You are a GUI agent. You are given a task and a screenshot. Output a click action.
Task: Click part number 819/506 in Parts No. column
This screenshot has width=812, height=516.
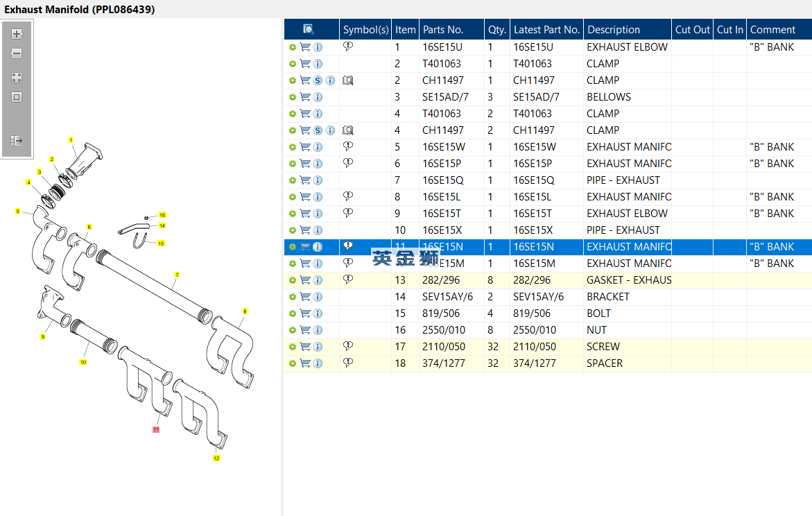pyautogui.click(x=441, y=313)
